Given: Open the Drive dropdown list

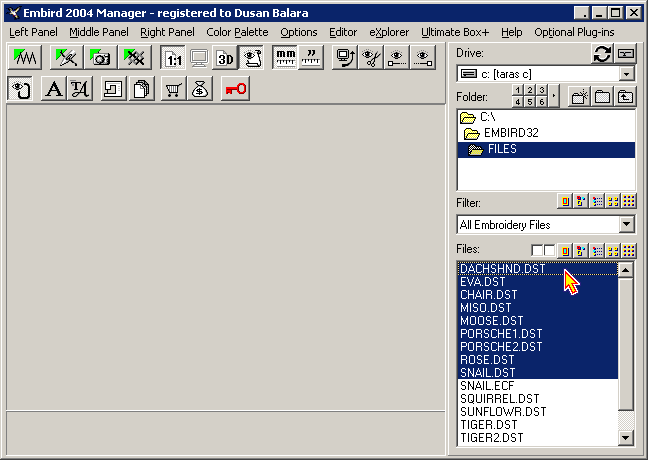Looking at the screenshot, I should coord(627,74).
